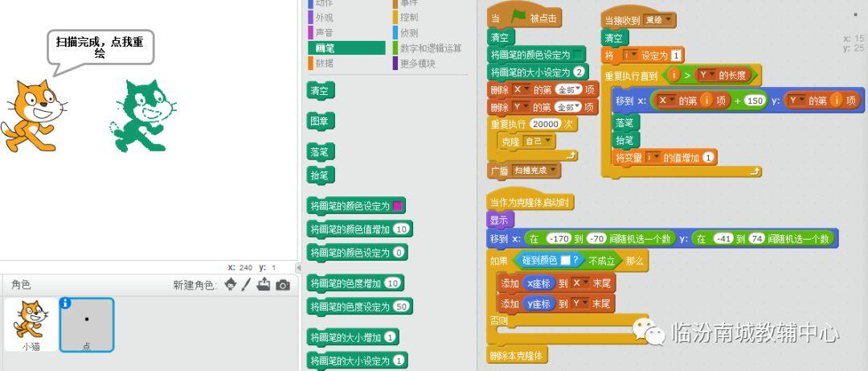Create new sprite from camera icon
The image size is (868, 371).
(283, 286)
